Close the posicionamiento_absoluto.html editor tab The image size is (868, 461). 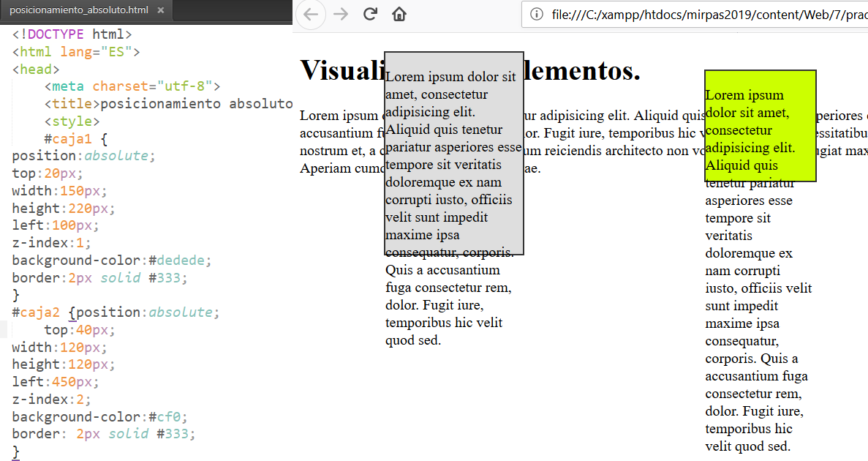tap(161, 10)
